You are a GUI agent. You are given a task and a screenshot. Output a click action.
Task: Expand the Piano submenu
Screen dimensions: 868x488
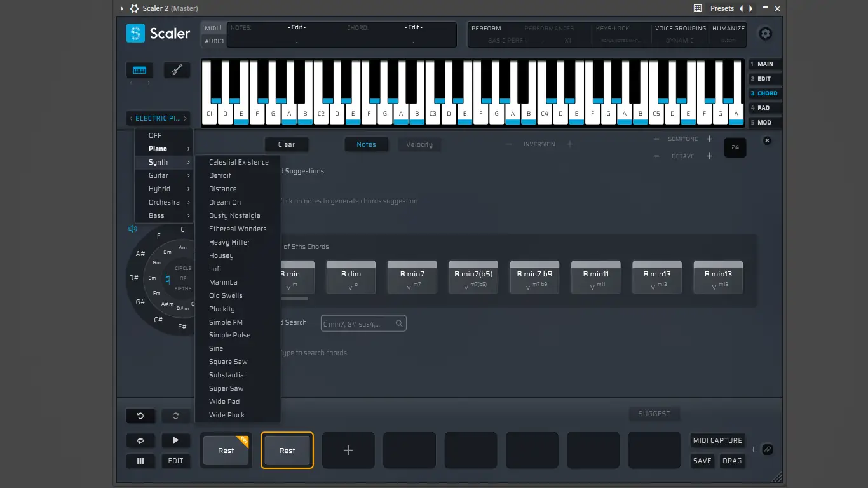click(164, 149)
